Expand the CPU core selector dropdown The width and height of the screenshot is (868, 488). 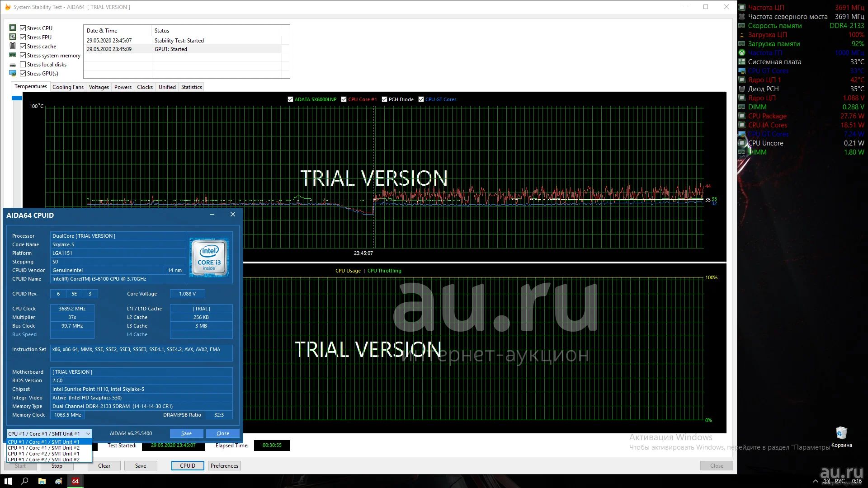88,434
